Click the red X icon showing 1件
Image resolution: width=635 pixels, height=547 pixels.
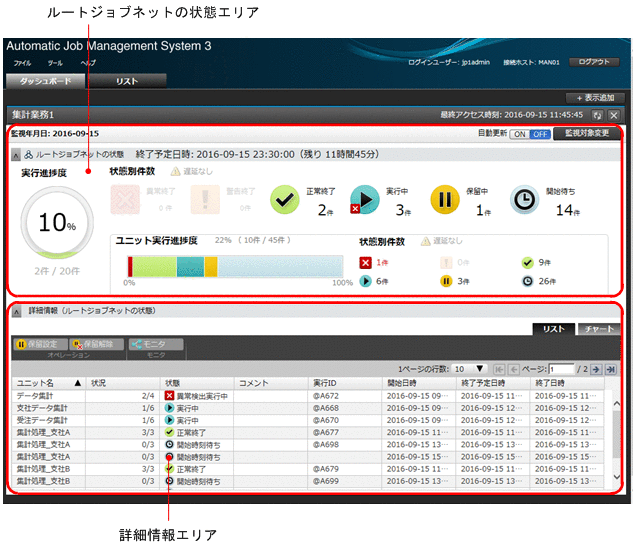365,262
